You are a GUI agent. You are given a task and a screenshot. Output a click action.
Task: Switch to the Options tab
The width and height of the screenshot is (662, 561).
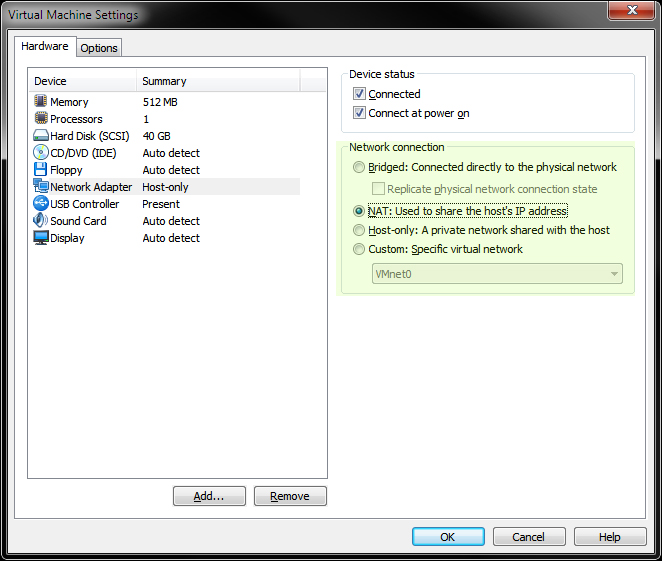[99, 48]
